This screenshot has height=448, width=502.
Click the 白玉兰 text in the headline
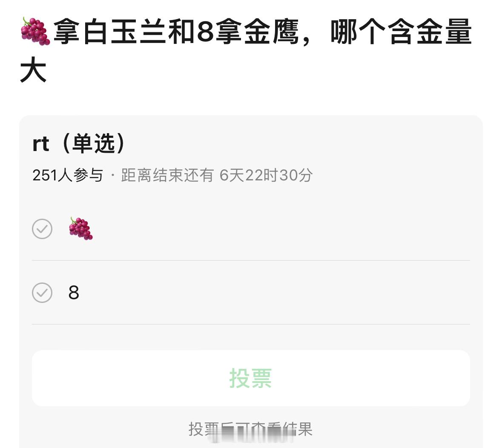[124, 31]
